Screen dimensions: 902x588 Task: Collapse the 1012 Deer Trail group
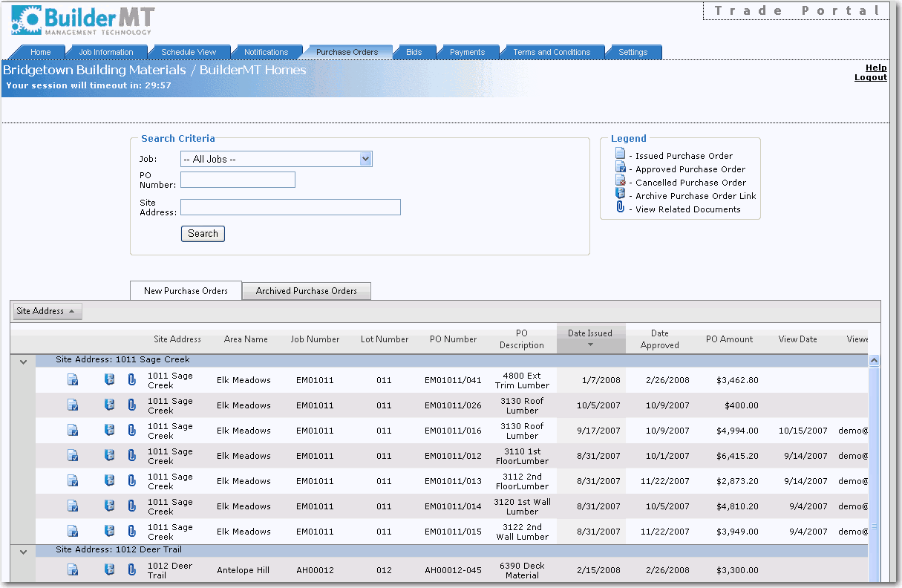(x=23, y=552)
